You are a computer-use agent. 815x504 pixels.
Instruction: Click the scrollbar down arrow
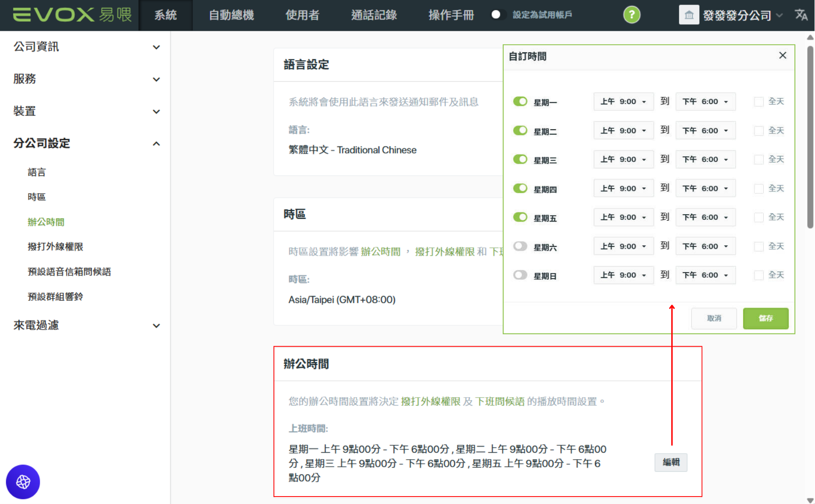point(810,500)
